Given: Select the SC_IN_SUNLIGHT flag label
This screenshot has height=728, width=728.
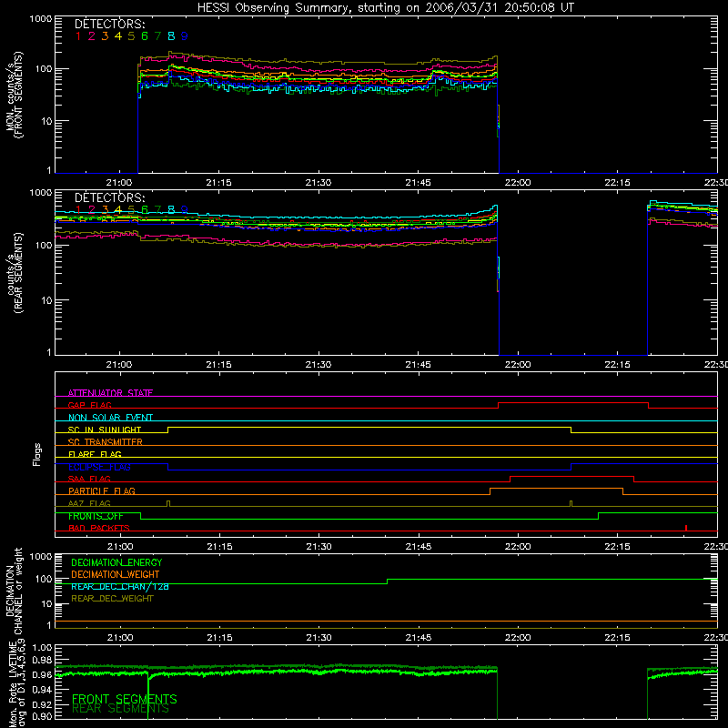Looking at the screenshot, I should click(105, 430).
